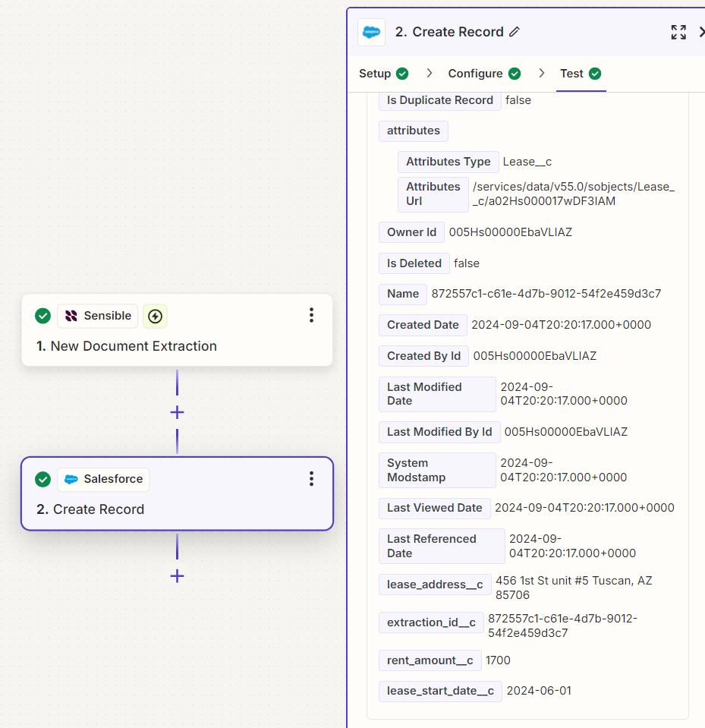Rename step with pencil edit icon
The width and height of the screenshot is (705, 728).
pyautogui.click(x=515, y=32)
